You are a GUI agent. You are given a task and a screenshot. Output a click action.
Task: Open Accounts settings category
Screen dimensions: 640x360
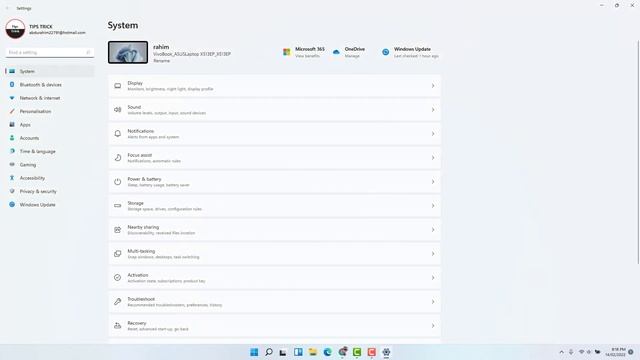(50, 138)
